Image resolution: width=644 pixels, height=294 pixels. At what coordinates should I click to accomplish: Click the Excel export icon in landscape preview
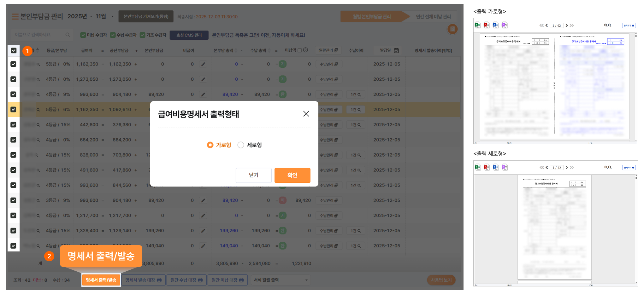click(x=477, y=25)
